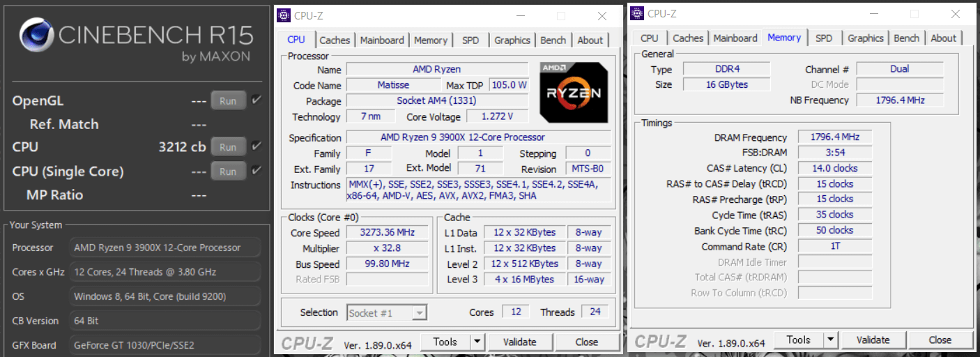This screenshot has width=980, height=357.
Task: Click the GFX Board field in Cinebench
Action: coord(165,345)
